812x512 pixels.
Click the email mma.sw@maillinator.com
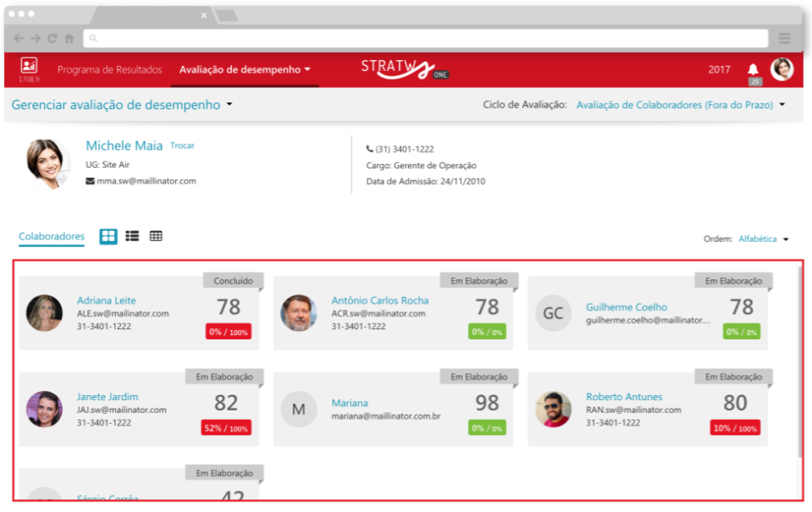[x=146, y=181]
